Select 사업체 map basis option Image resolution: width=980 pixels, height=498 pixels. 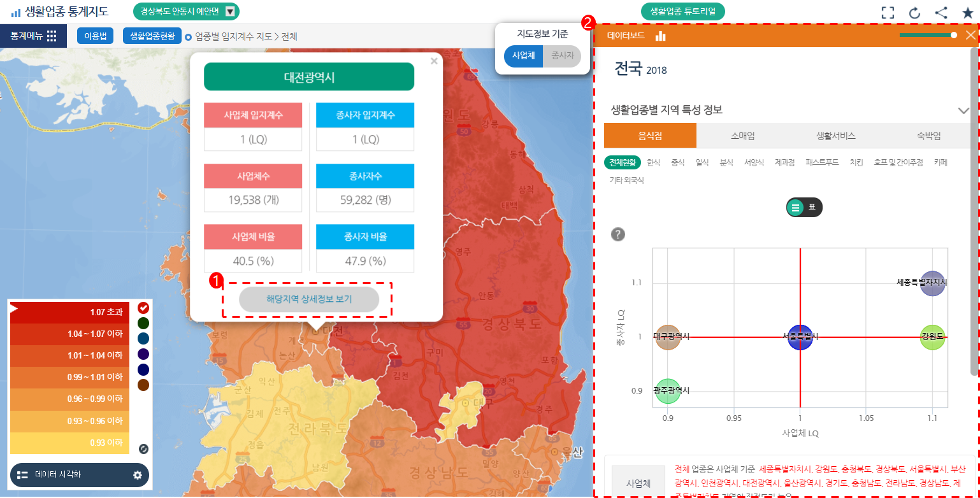pos(524,56)
